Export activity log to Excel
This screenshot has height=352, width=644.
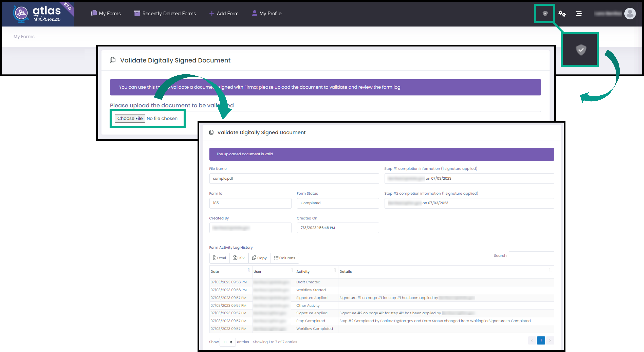220,258
